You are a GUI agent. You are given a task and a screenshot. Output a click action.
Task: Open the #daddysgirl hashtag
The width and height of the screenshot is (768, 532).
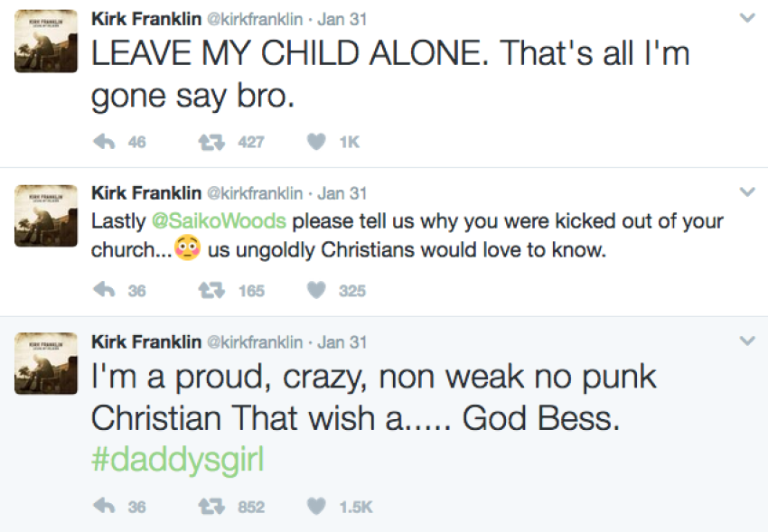tap(177, 460)
